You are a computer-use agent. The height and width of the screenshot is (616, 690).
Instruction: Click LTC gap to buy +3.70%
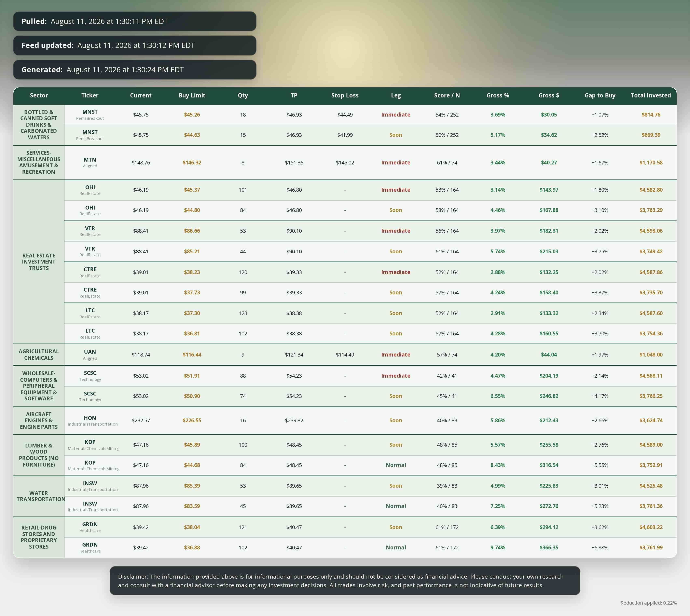tap(600, 333)
